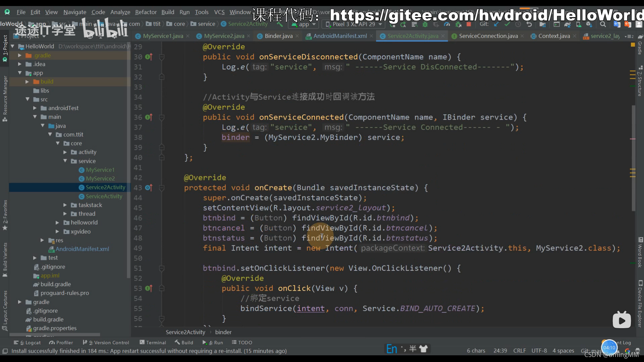
Task: Click the Search Everywhere magnifier icon
Action: [x=603, y=24]
